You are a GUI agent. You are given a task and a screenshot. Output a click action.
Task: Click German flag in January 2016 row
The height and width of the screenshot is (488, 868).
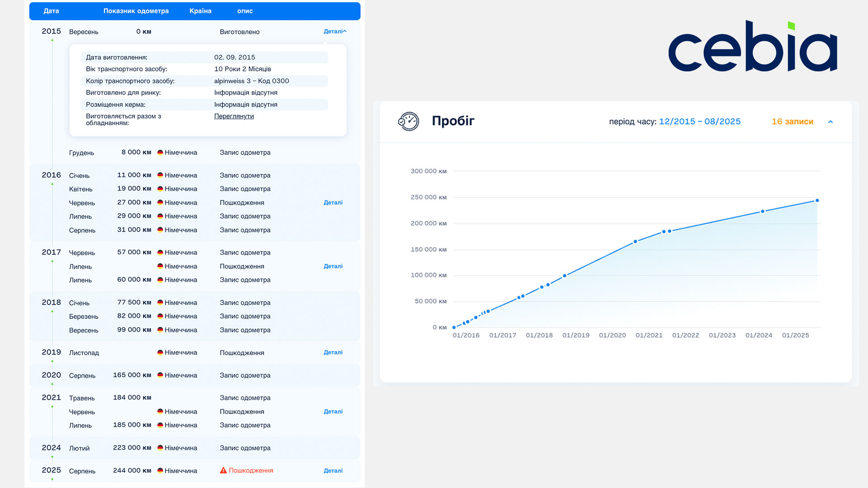pyautogui.click(x=160, y=175)
